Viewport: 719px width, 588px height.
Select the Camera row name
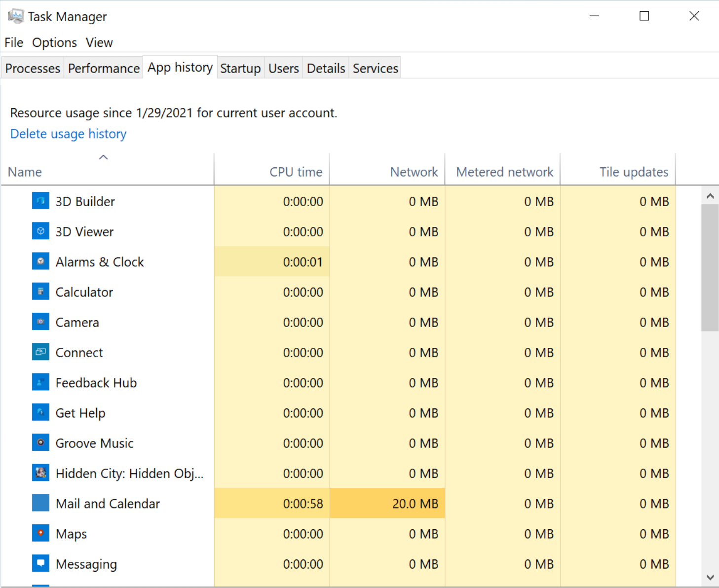77,322
